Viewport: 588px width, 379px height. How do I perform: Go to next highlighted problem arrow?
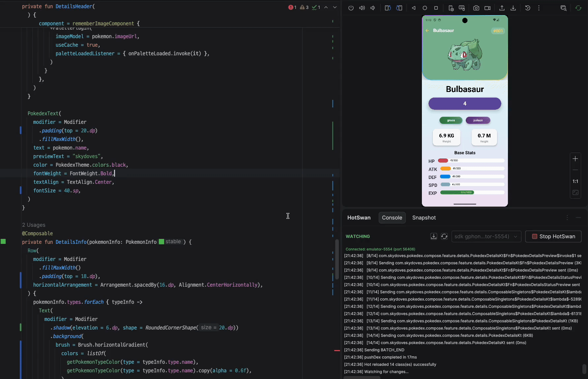(x=335, y=7)
